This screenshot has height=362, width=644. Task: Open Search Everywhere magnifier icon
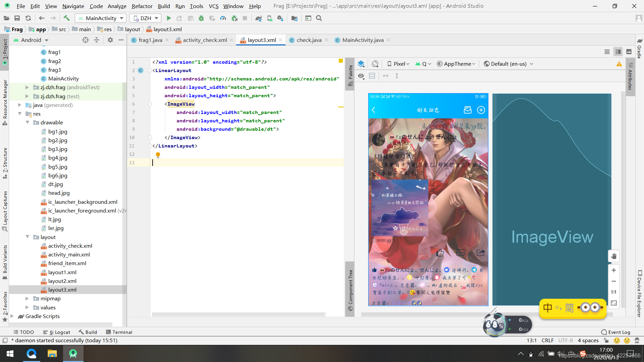pyautogui.click(x=319, y=18)
